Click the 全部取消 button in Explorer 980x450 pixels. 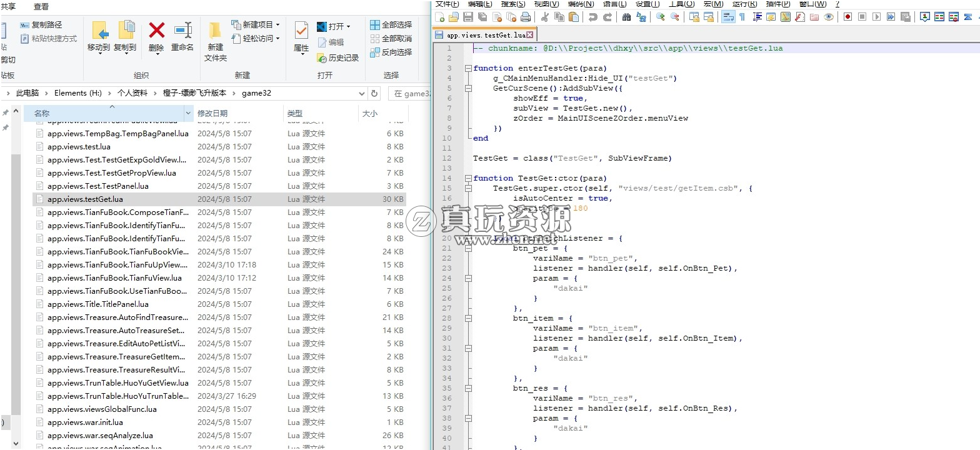(391, 39)
